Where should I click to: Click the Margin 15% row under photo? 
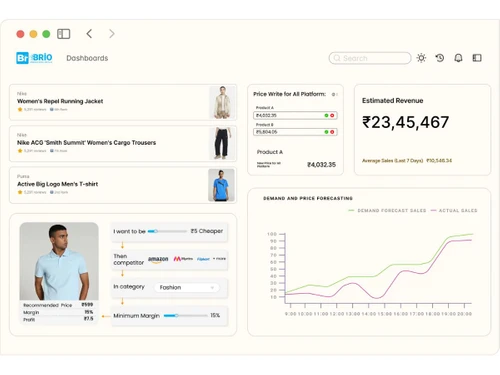pos(58,312)
